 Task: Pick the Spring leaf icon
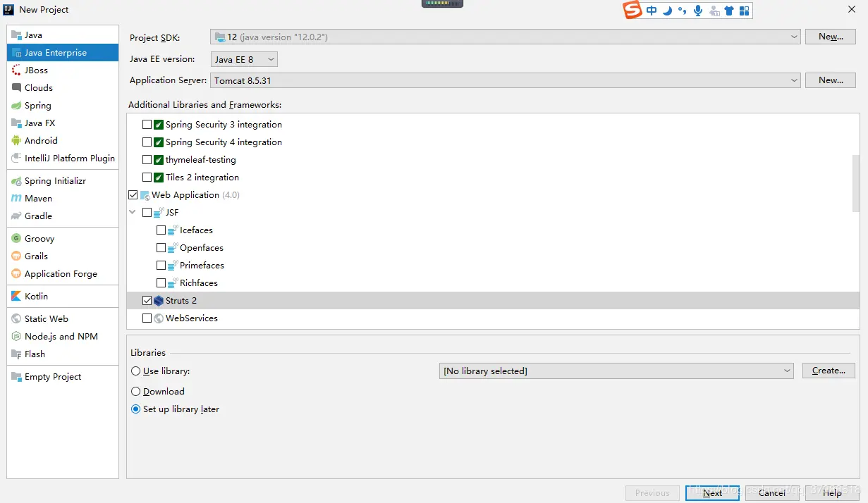[17, 105]
